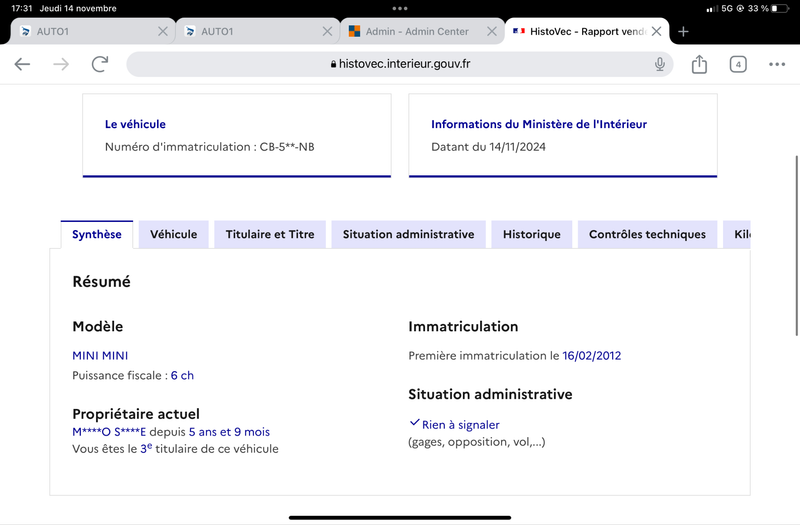Open the Situation administrative tab

click(x=408, y=235)
